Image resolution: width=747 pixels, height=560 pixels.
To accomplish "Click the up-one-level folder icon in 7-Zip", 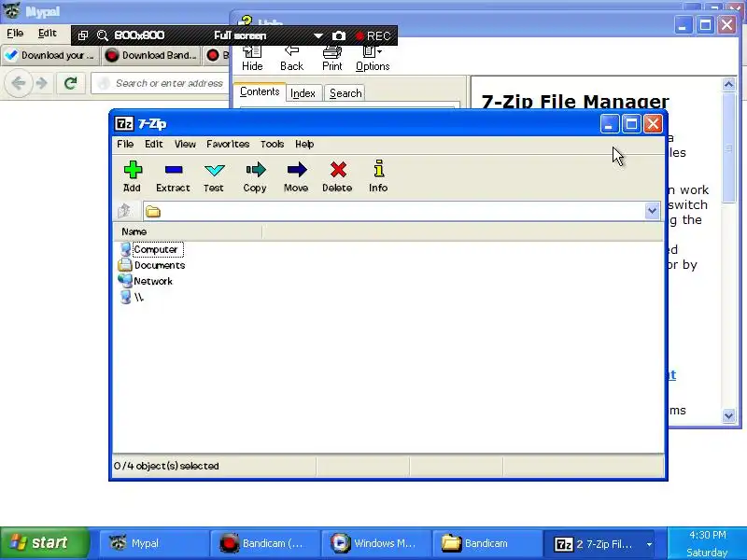I will tap(125, 211).
